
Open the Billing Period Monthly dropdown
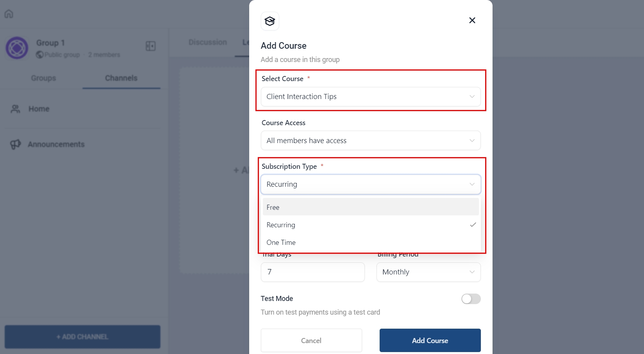[x=428, y=272]
